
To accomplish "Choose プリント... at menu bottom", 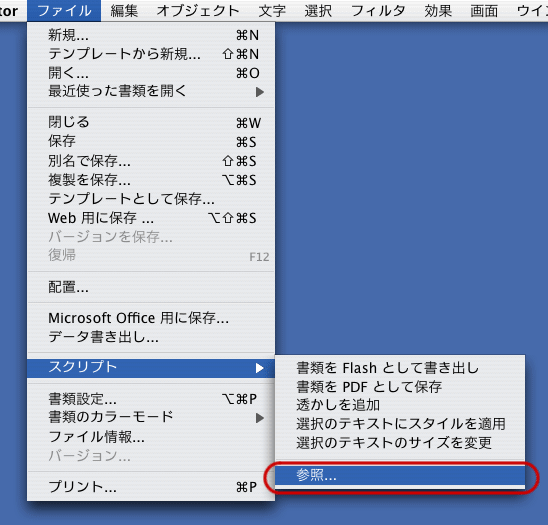I will coord(151,487).
